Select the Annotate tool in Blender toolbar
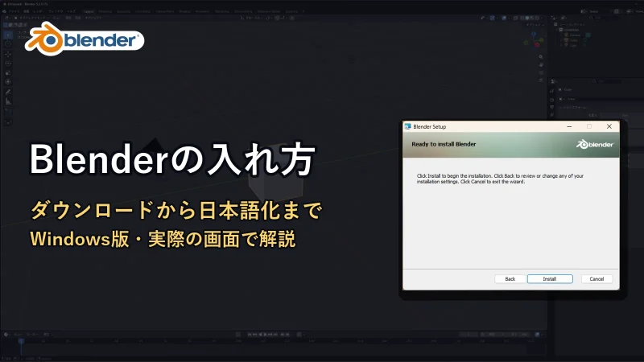 click(8, 93)
